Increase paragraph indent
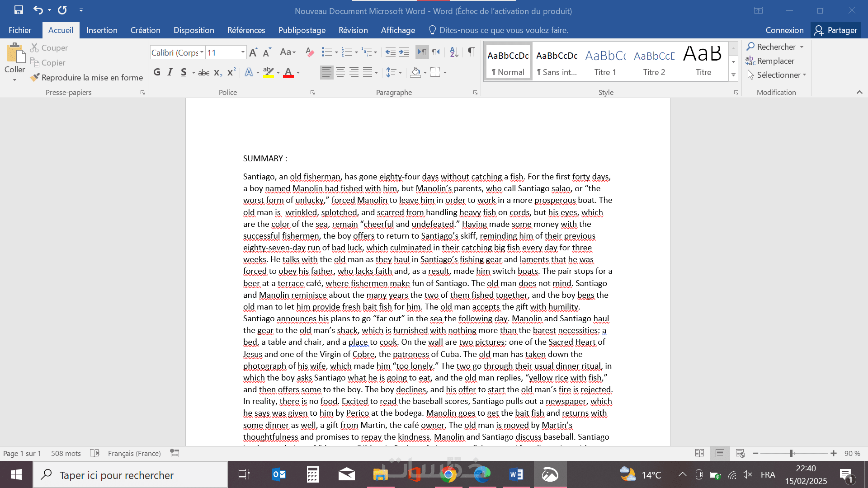The image size is (868, 488). (404, 52)
